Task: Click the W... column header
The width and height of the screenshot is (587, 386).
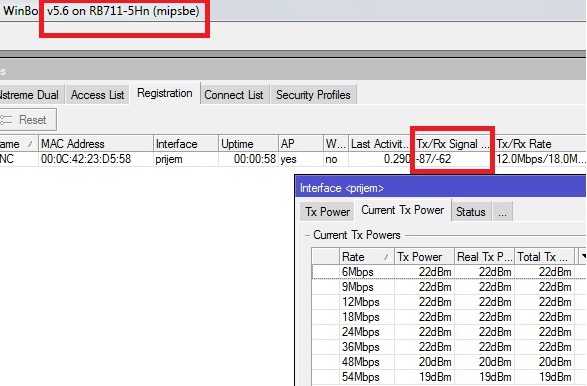Action: coord(336,144)
